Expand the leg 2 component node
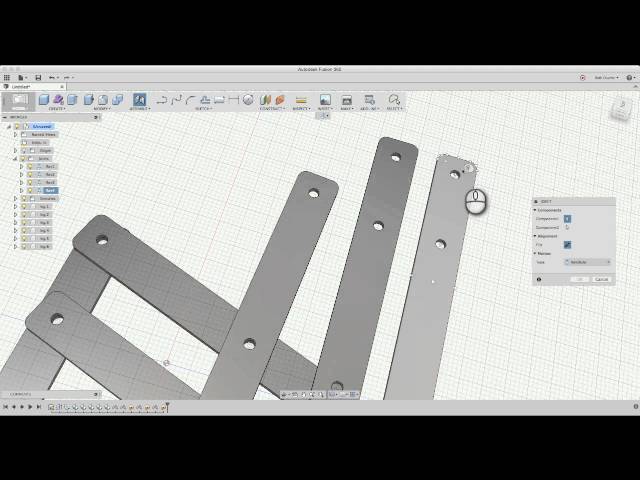 16,215
